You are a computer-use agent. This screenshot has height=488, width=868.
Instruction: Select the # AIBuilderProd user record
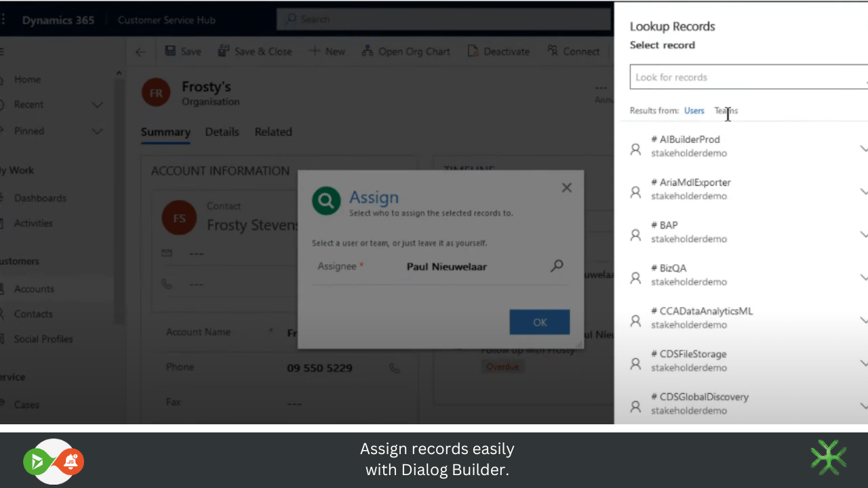pos(741,146)
